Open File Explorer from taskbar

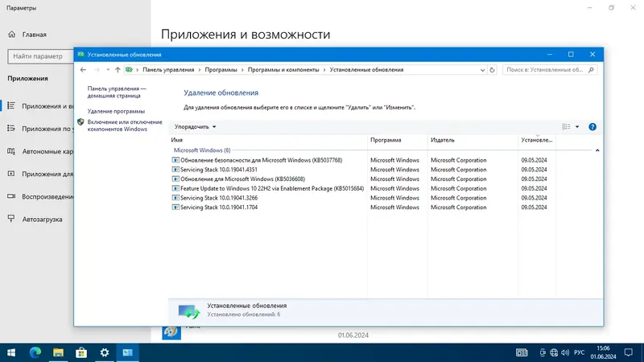coord(58,352)
